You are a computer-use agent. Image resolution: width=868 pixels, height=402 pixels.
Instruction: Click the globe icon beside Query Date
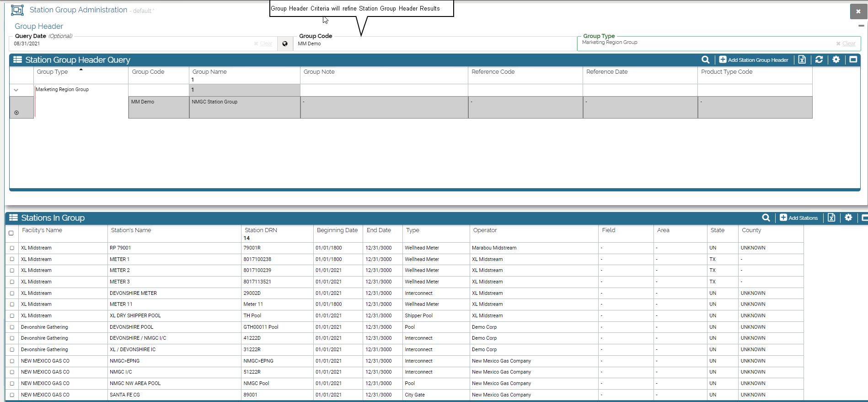[285, 44]
